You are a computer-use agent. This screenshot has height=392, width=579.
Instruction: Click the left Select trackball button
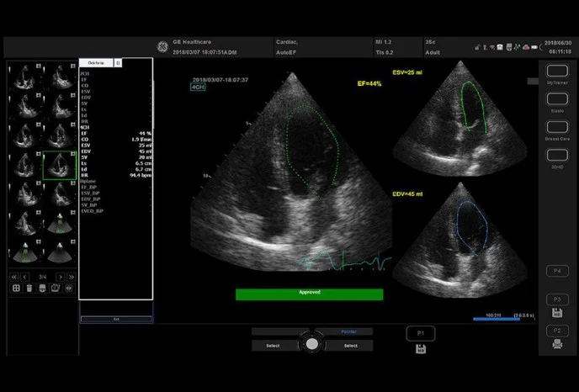(x=274, y=345)
